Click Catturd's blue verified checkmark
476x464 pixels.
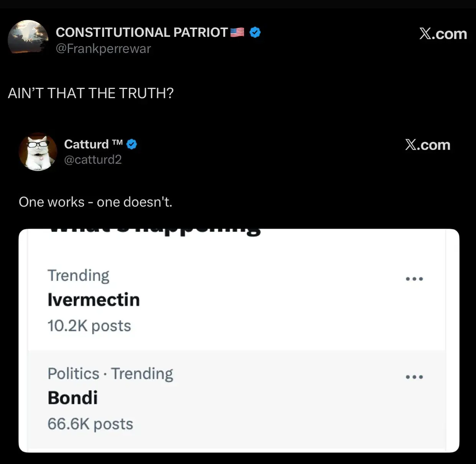click(x=132, y=144)
